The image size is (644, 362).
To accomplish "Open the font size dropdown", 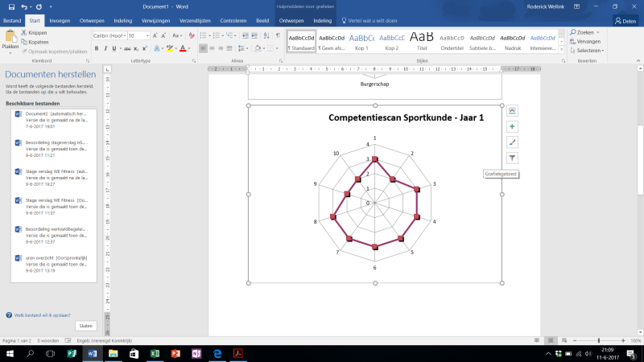I will pyautogui.click(x=147, y=35).
